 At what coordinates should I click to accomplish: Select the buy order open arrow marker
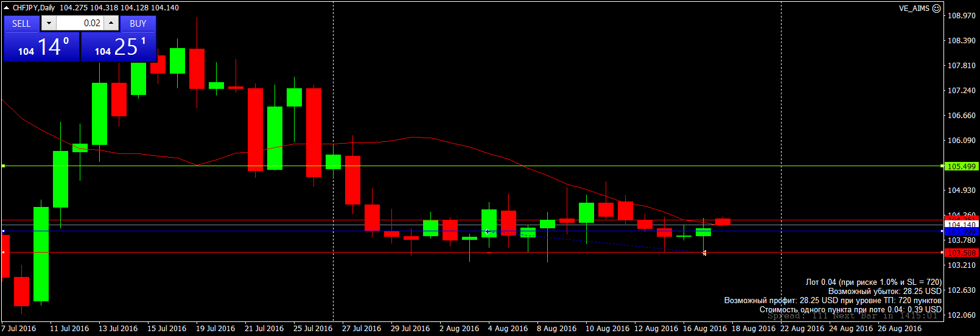coord(488,231)
